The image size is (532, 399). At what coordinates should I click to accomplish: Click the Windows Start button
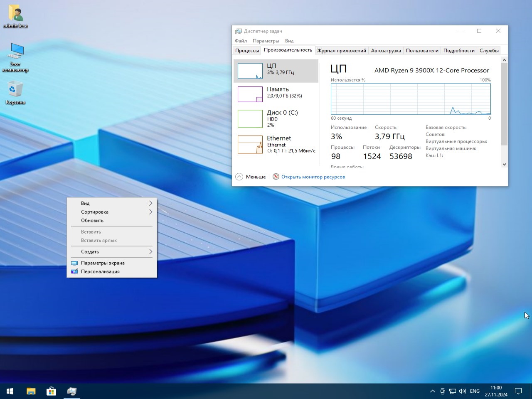[10, 391]
